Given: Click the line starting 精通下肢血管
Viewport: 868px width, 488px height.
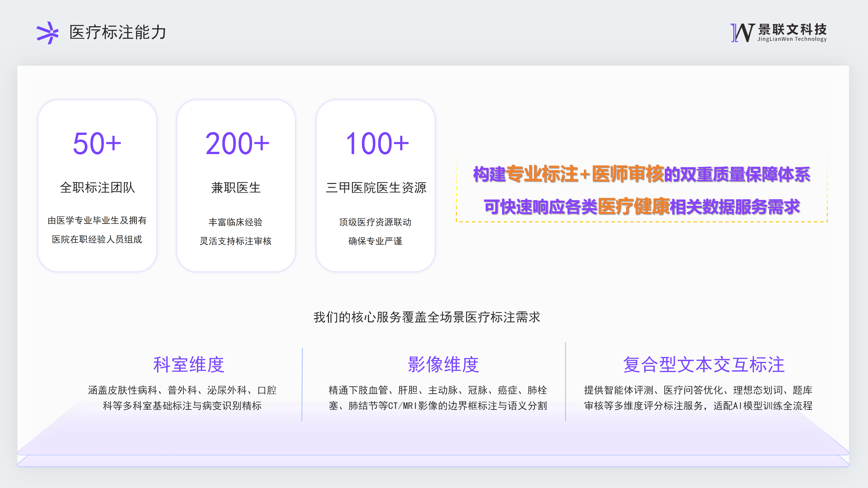Looking at the screenshot, I should click(x=438, y=390).
